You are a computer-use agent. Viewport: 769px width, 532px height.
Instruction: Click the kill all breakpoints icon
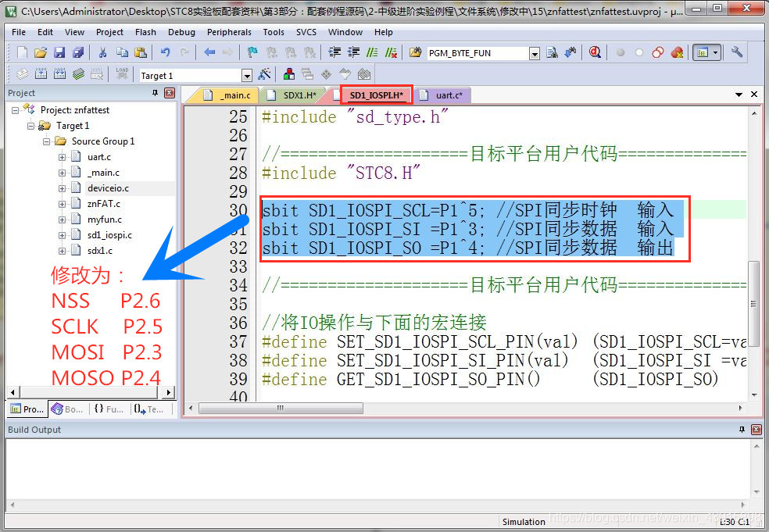677,52
